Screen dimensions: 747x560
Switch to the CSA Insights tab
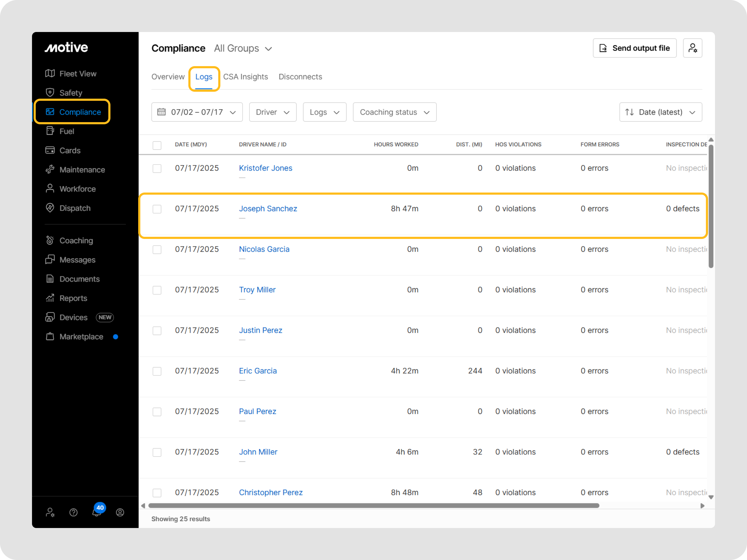pyautogui.click(x=245, y=77)
